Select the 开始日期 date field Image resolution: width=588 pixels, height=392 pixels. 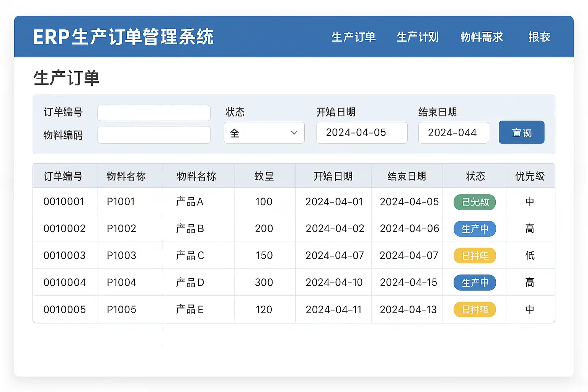click(362, 133)
